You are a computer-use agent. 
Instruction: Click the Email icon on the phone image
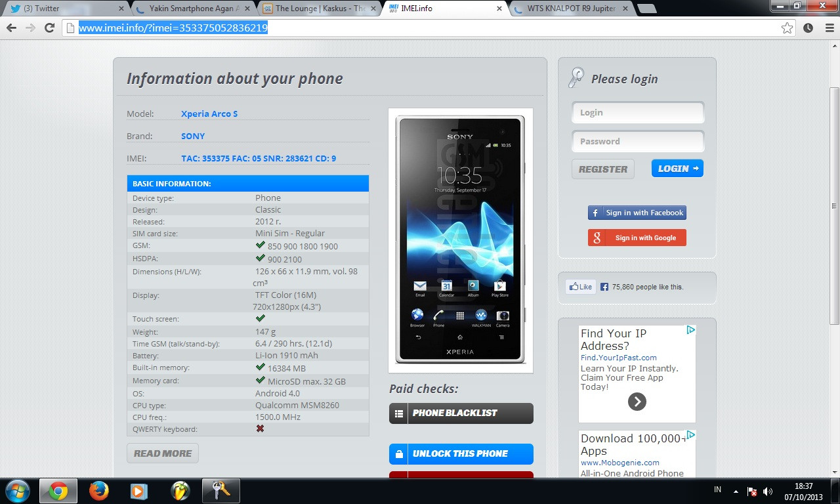(x=420, y=287)
